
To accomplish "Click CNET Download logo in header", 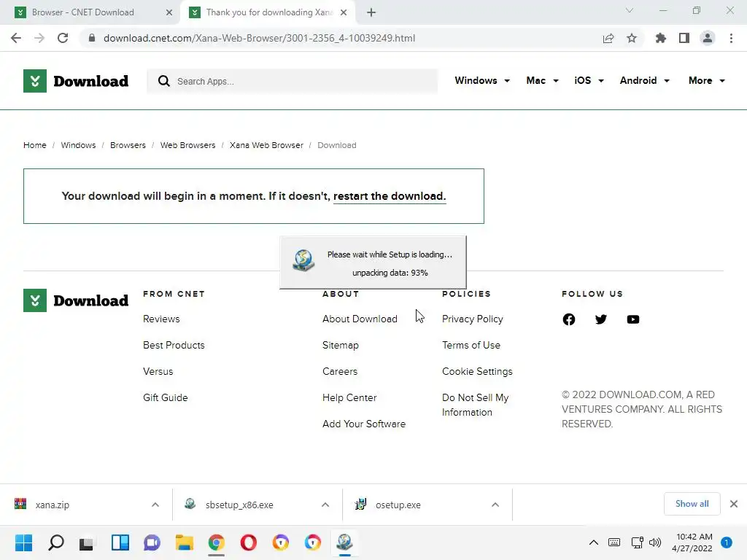I will coord(76,81).
